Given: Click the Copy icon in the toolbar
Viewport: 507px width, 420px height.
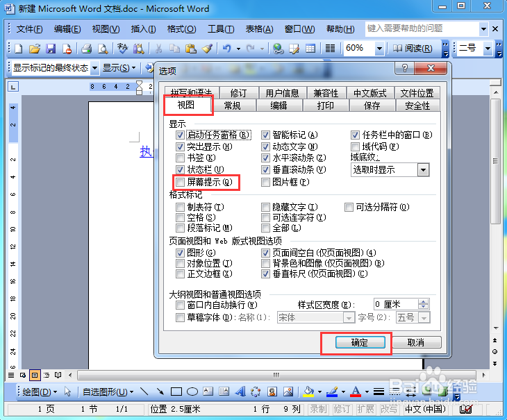Looking at the screenshot, I should click(x=174, y=49).
